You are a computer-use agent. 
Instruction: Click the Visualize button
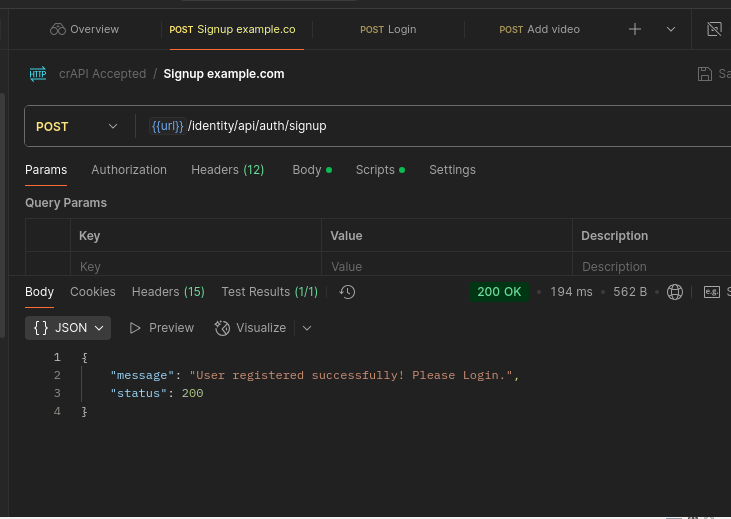(x=250, y=328)
